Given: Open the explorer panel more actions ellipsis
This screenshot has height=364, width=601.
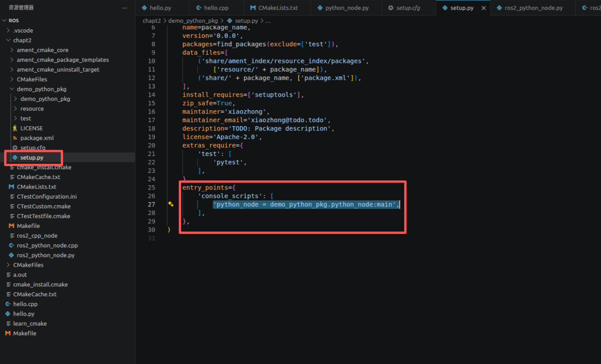Looking at the screenshot, I should tap(124, 8).
